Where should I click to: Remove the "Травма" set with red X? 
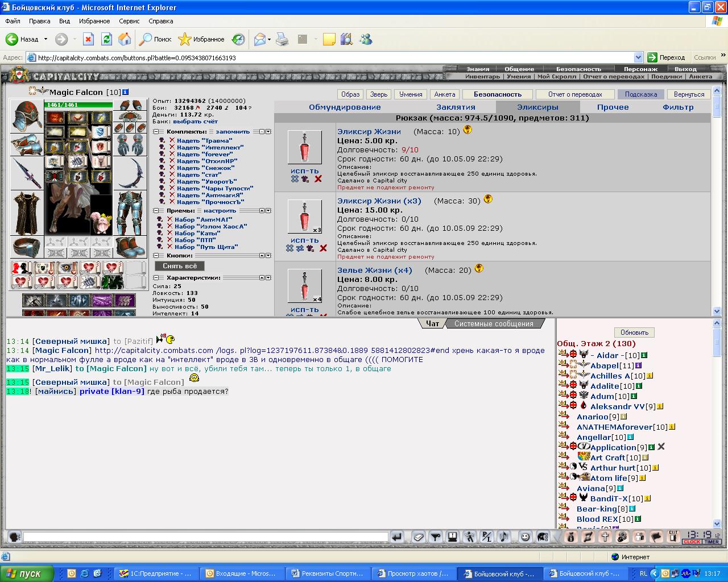172,140
